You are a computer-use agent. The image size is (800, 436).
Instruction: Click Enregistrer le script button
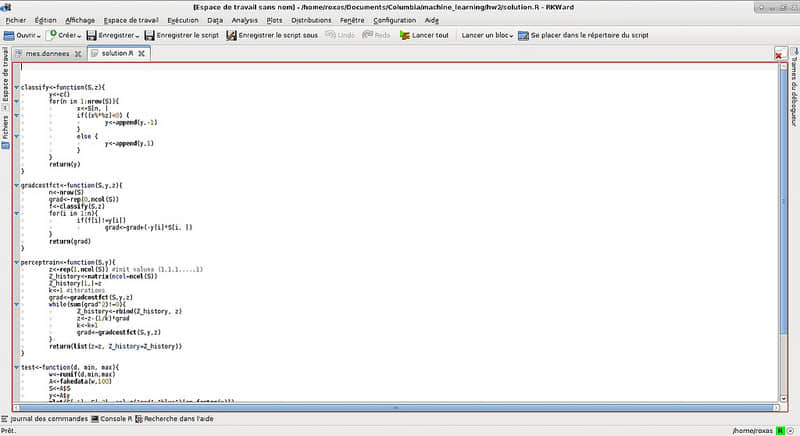[x=182, y=35]
